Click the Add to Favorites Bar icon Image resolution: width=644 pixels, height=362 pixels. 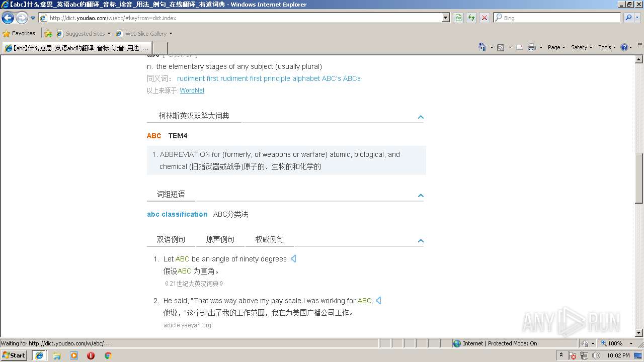point(48,34)
